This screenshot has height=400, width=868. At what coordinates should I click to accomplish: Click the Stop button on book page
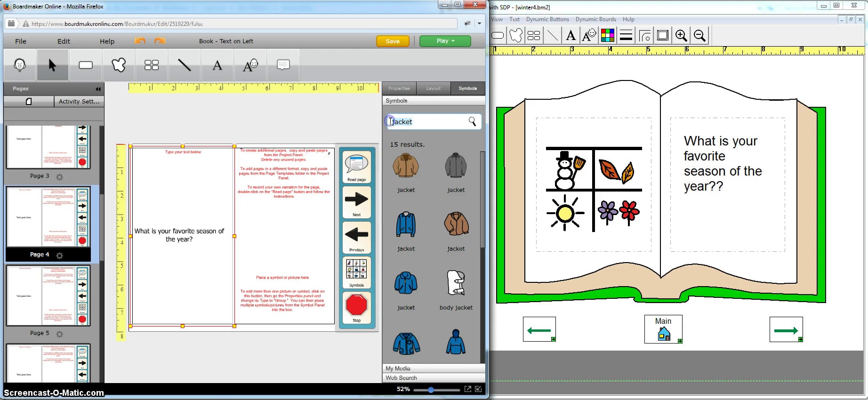[356, 308]
